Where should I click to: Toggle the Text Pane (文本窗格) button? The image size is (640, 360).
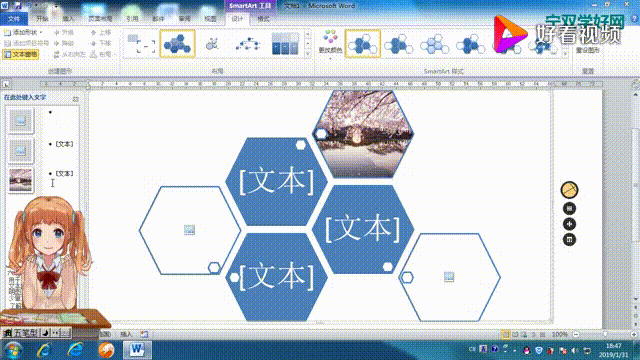[x=20, y=54]
